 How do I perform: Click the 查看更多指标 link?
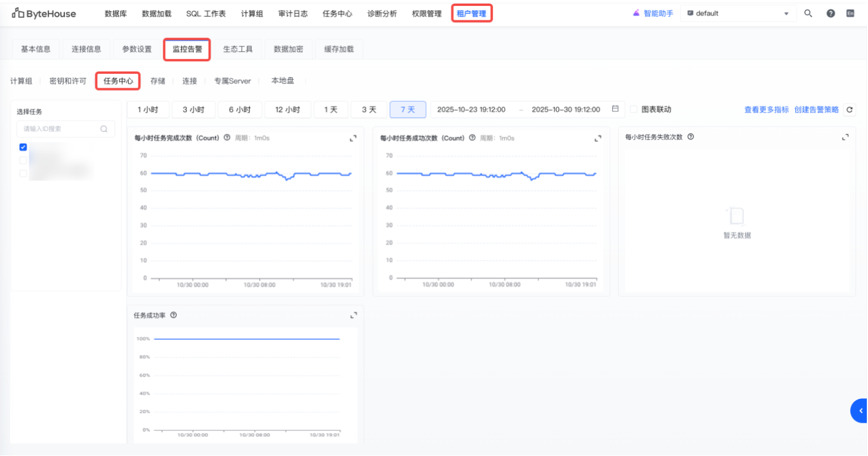766,110
